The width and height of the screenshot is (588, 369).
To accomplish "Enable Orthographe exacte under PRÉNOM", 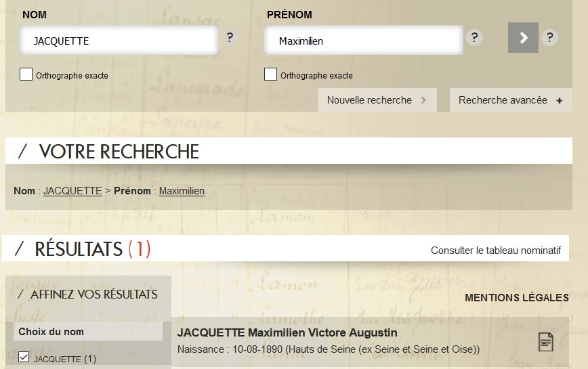I will (x=270, y=74).
